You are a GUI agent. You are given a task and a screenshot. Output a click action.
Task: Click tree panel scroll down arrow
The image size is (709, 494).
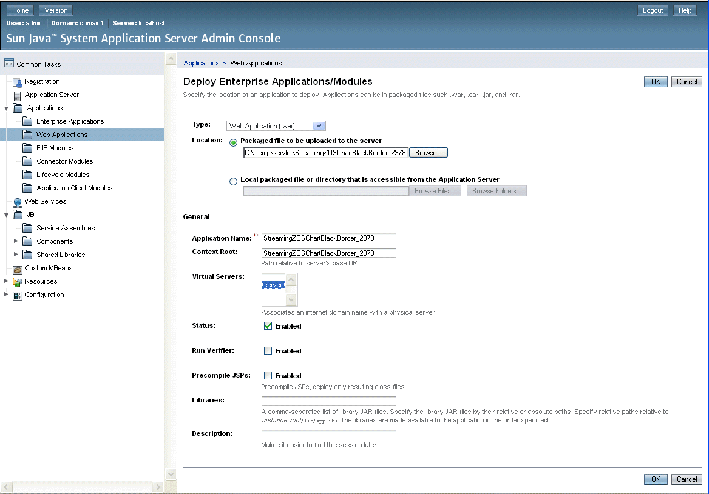pyautogui.click(x=170, y=474)
